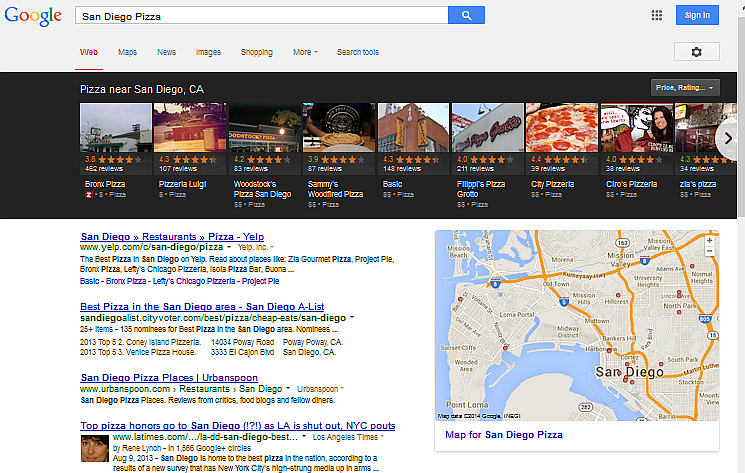The image size is (745, 473).
Task: Open the settings gear menu
Action: [696, 52]
